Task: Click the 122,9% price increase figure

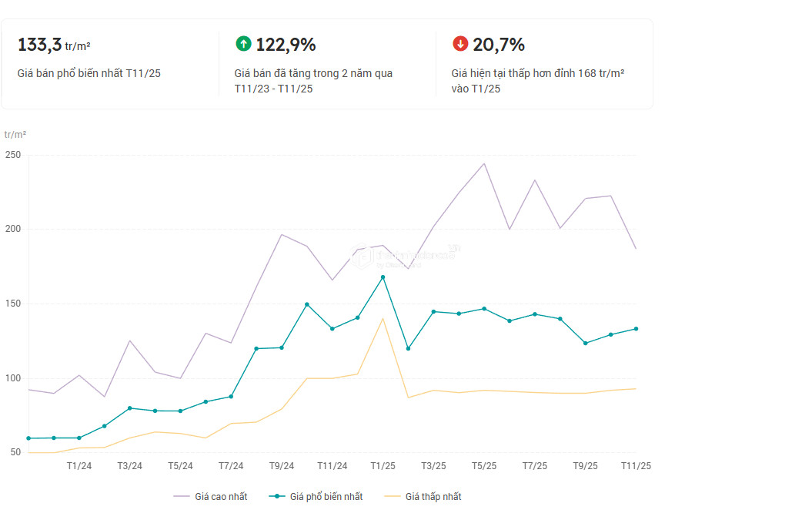Action: (286, 45)
